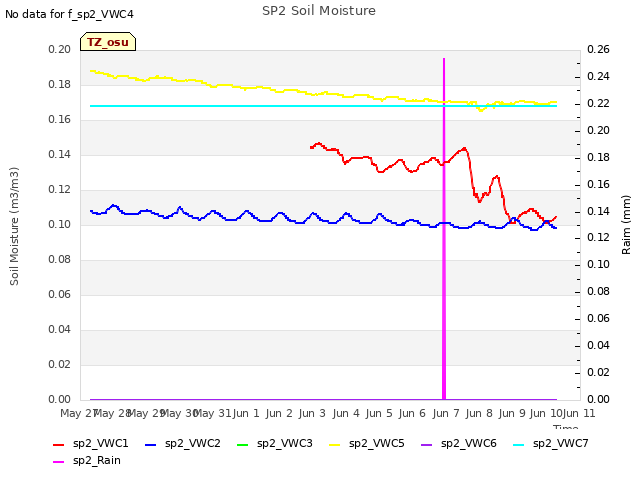Select the sp2_VWC5 legend label
Image resolution: width=640 pixels, height=480 pixels.
pos(376,444)
